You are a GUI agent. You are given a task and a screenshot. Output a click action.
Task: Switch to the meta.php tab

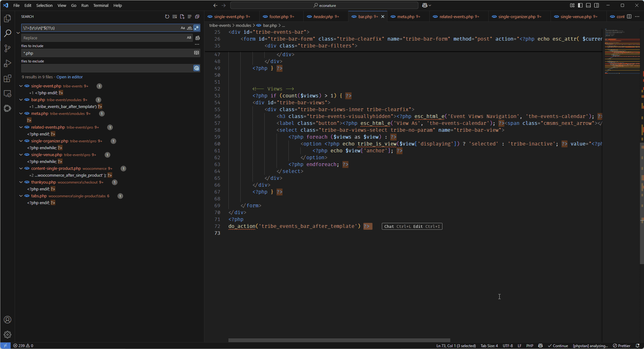point(407,16)
